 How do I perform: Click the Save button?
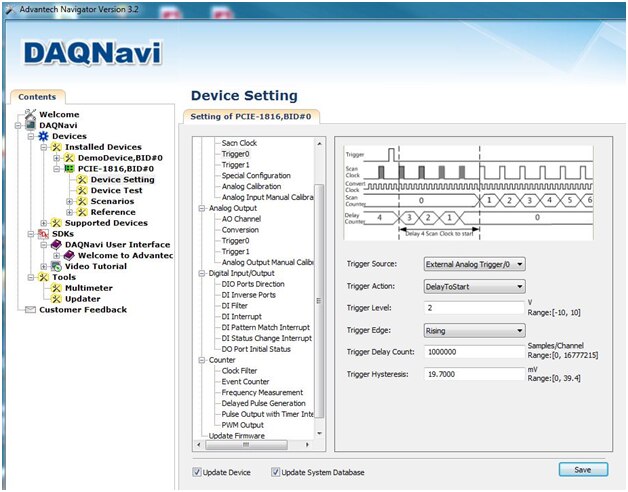coord(583,470)
